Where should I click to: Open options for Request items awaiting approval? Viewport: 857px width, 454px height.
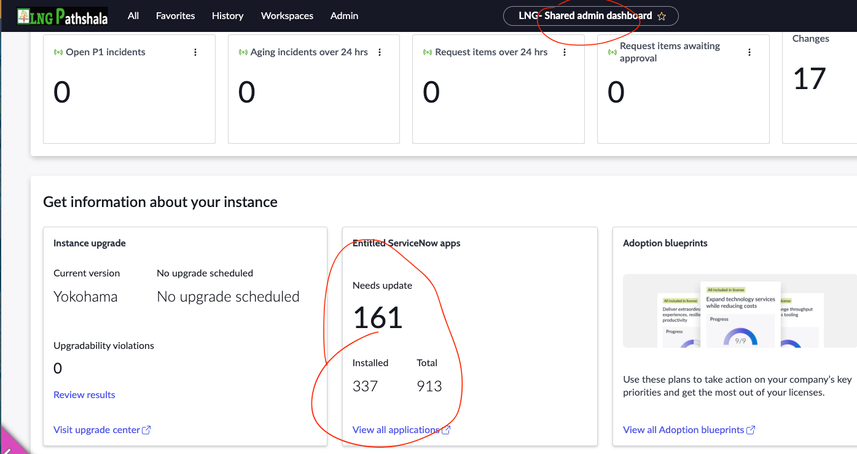coord(749,52)
